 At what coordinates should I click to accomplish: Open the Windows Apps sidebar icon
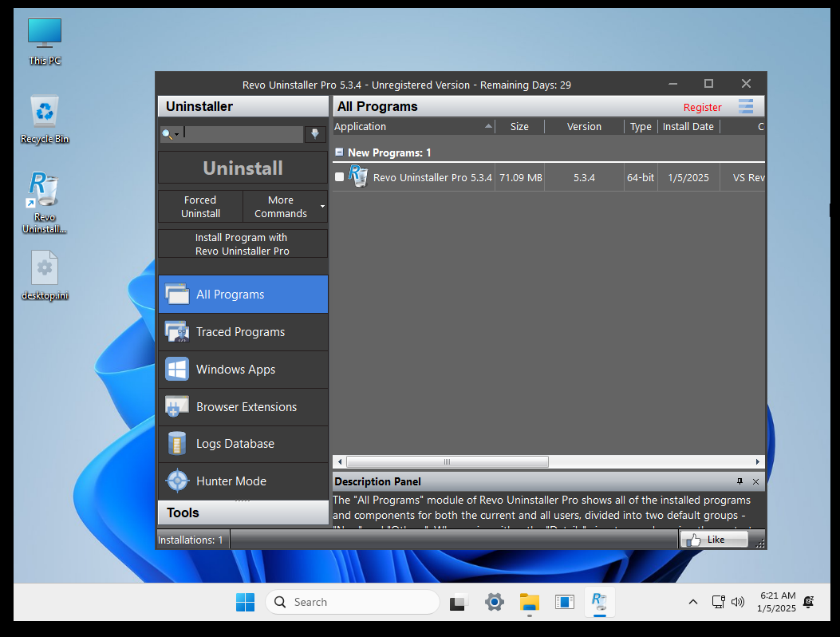tap(177, 369)
